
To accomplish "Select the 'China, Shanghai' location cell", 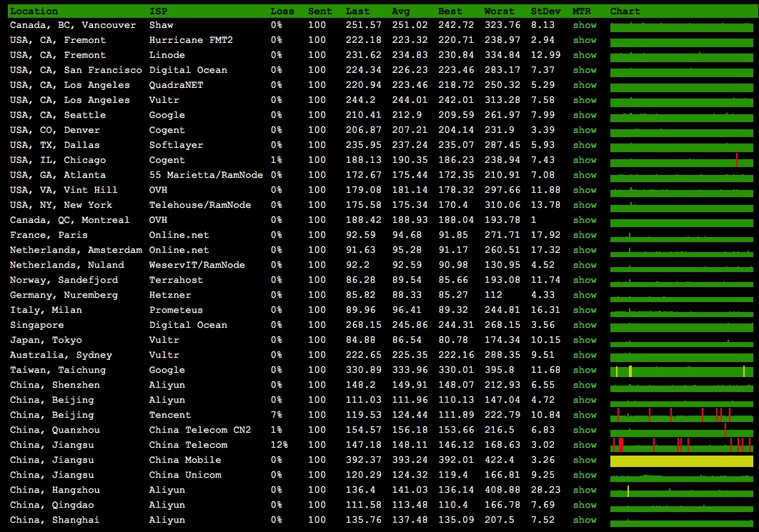I will pos(55,520).
